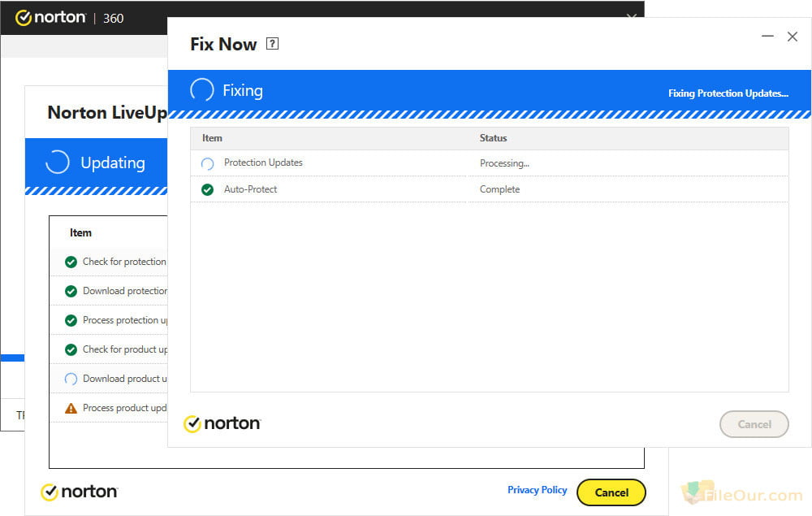Select the Protection Updates row label
Image resolution: width=812 pixels, height=516 pixels.
[263, 163]
